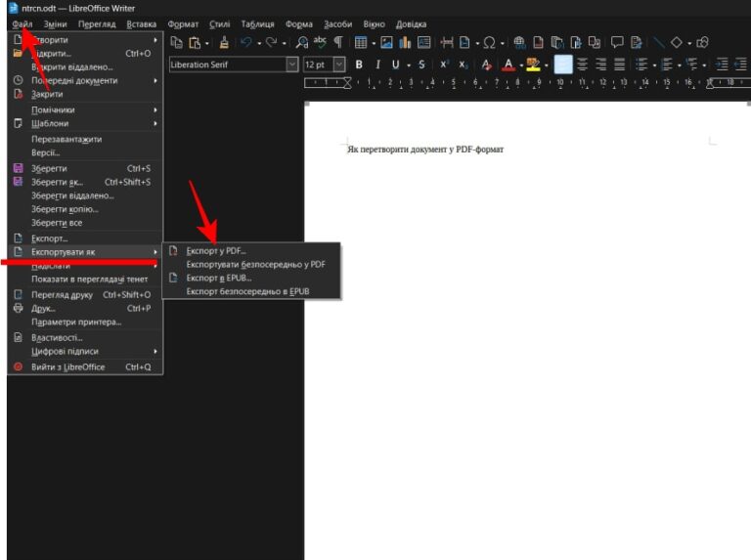Click the Bold formatting icon
Screen dimensions: 751x560
click(359, 65)
